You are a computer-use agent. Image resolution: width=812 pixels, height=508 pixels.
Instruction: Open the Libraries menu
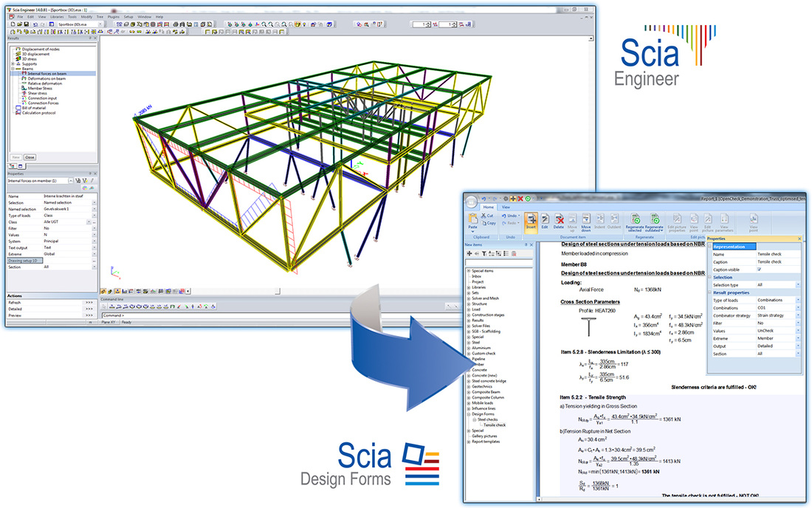point(57,17)
